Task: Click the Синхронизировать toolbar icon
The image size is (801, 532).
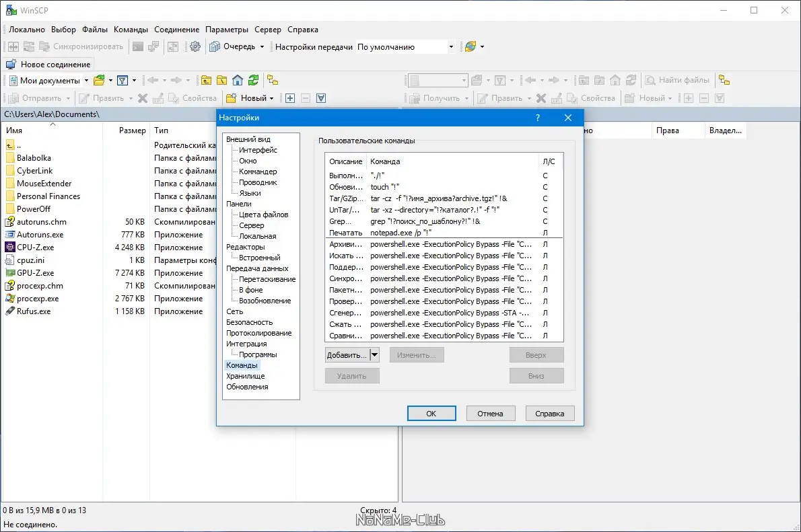Action: point(44,47)
